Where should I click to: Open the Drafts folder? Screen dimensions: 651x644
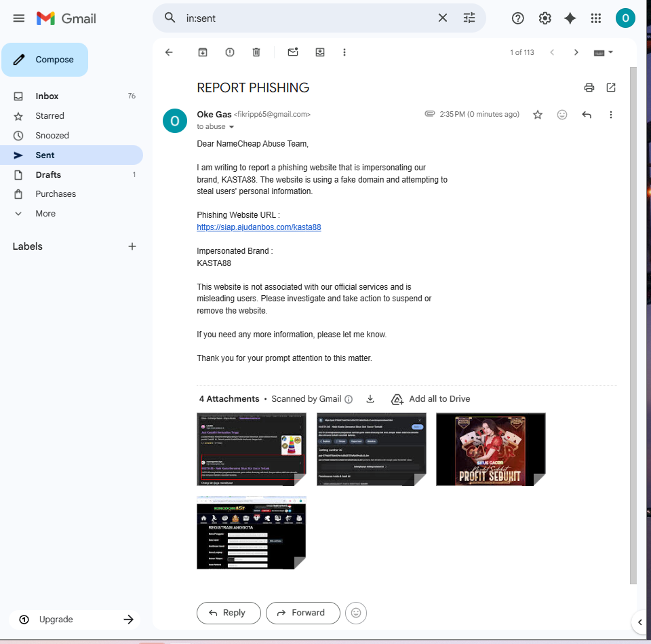pos(71,174)
